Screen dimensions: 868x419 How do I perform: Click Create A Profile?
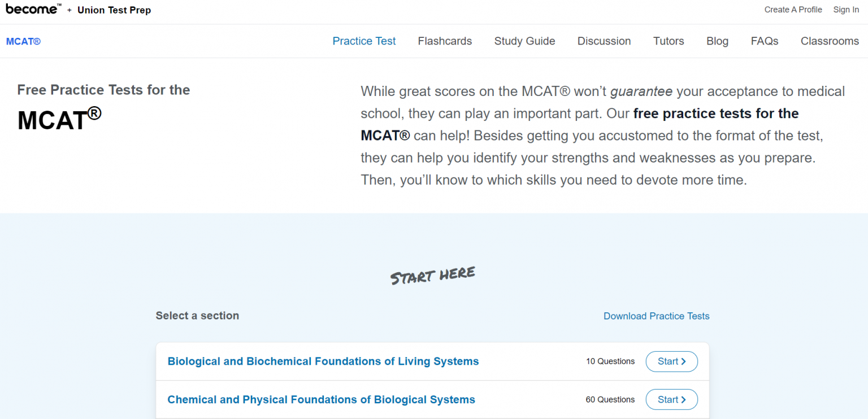[793, 10]
